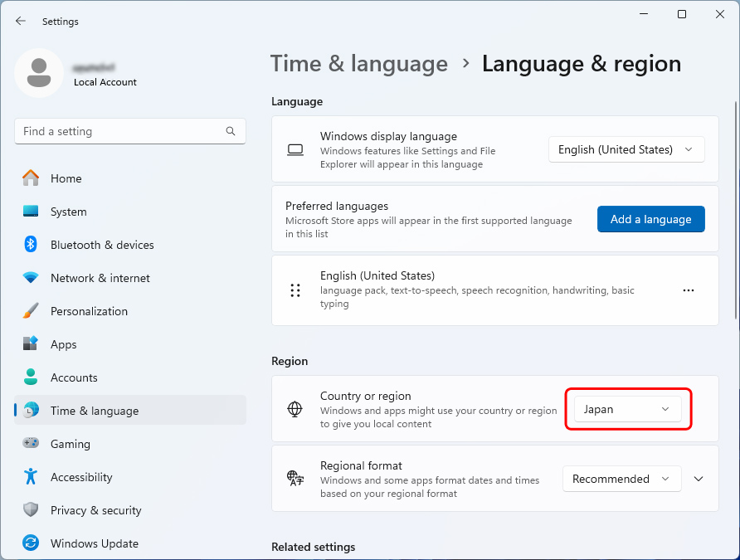This screenshot has width=740, height=560.
Task: Open Home in the sidebar
Action: (x=130, y=178)
